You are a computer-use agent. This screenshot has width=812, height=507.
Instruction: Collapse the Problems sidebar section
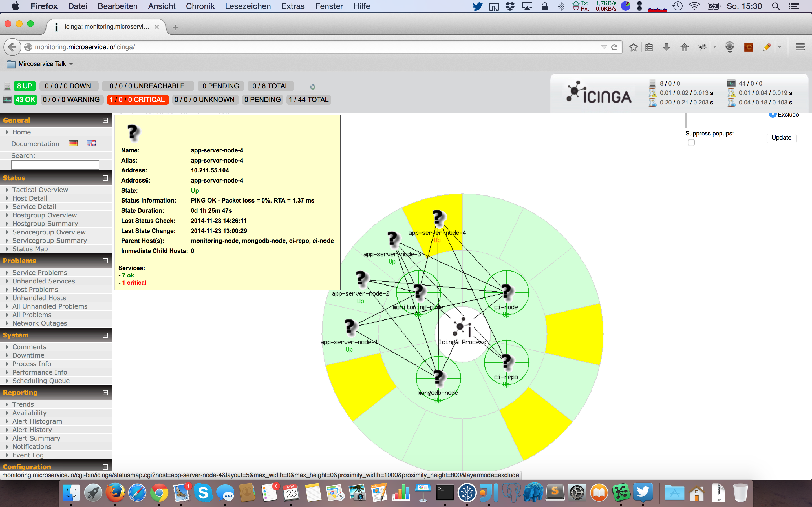click(105, 261)
